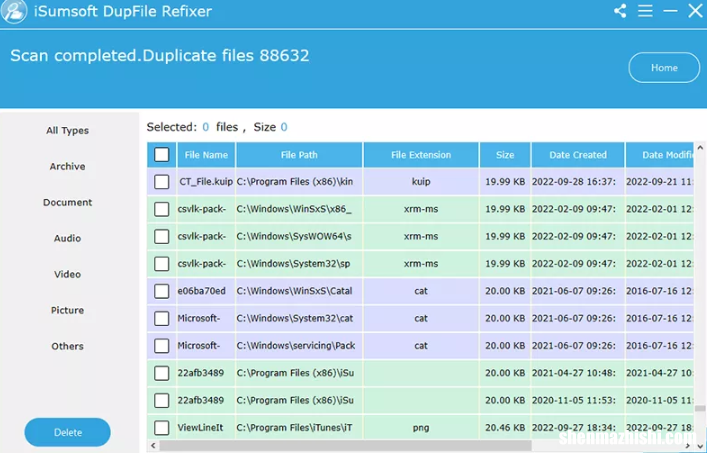707x453 pixels.
Task: Sort by File Path column header
Action: click(x=299, y=155)
